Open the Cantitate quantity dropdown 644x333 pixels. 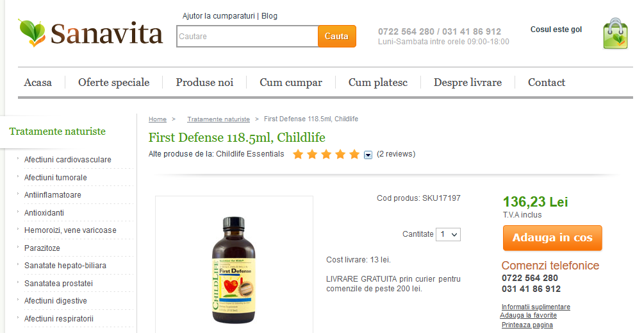click(448, 234)
